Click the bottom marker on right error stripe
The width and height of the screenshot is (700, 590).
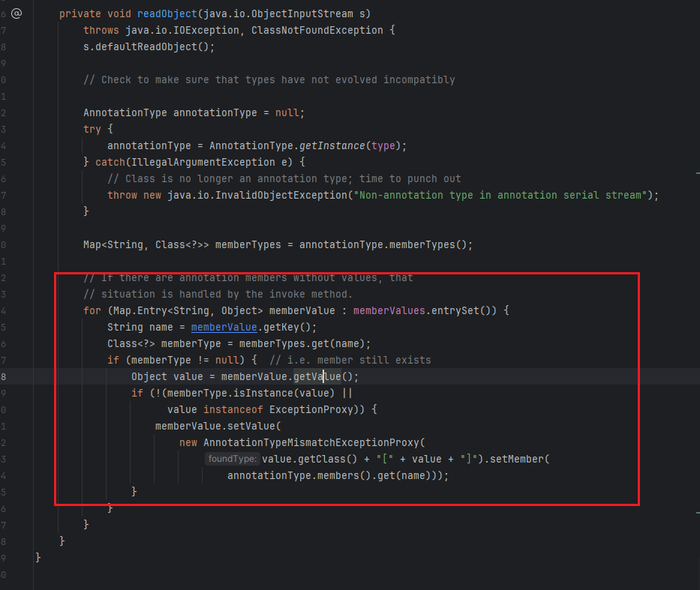tap(697, 514)
